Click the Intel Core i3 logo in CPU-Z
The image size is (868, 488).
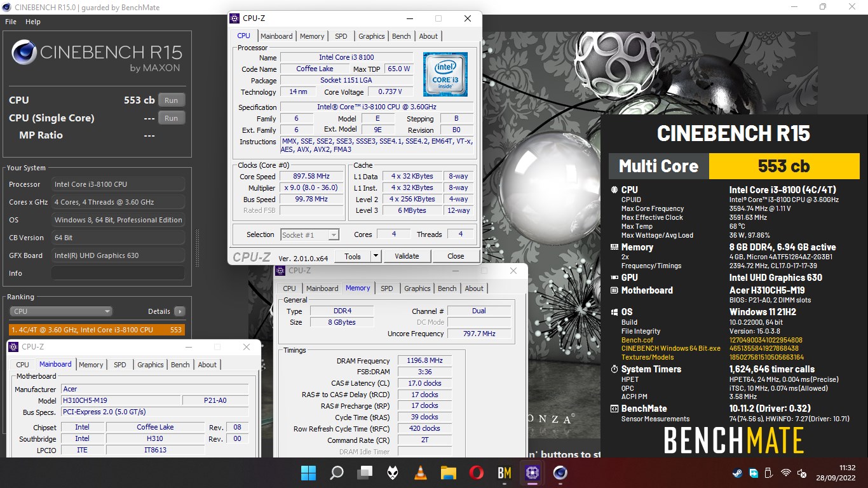(445, 74)
